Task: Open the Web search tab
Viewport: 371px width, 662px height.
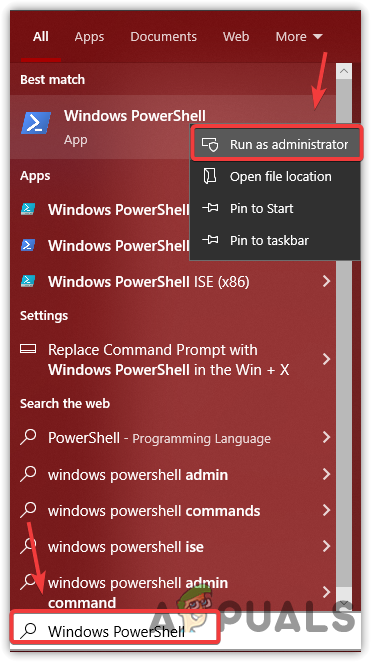Action: point(236,37)
